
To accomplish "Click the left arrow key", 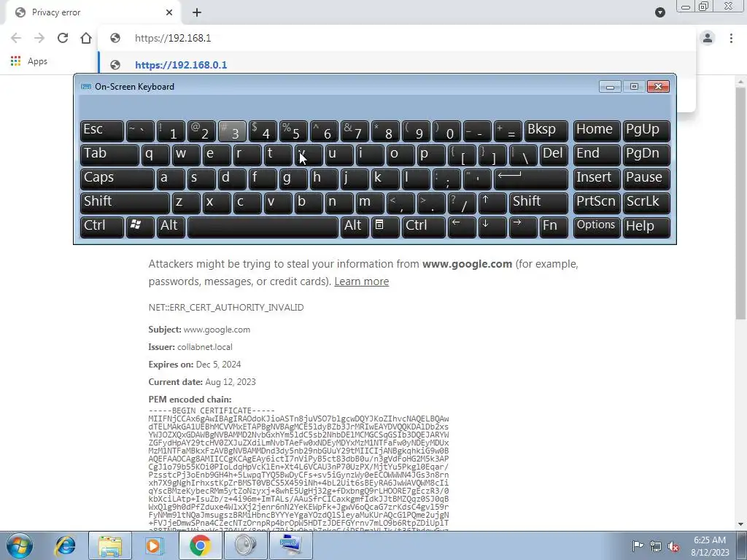I will (x=462, y=227).
